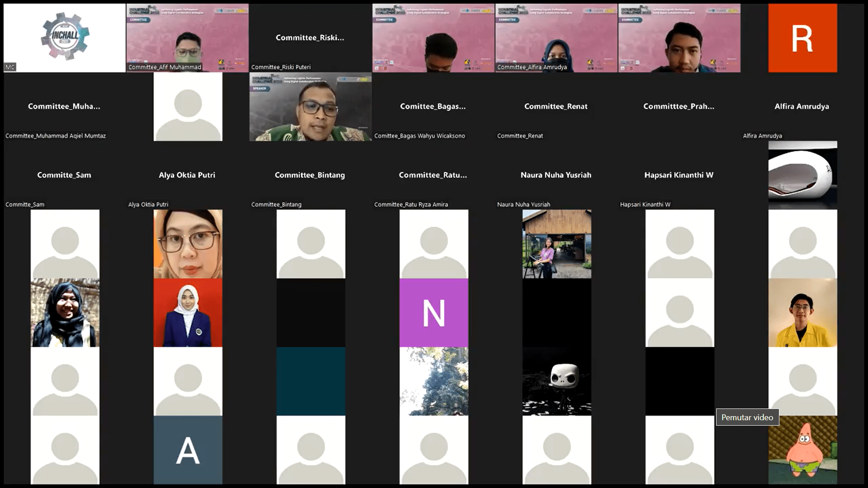Click Committee_Alfira Amrudya's video tile
Viewport: 868px width, 488px height.
click(556, 38)
